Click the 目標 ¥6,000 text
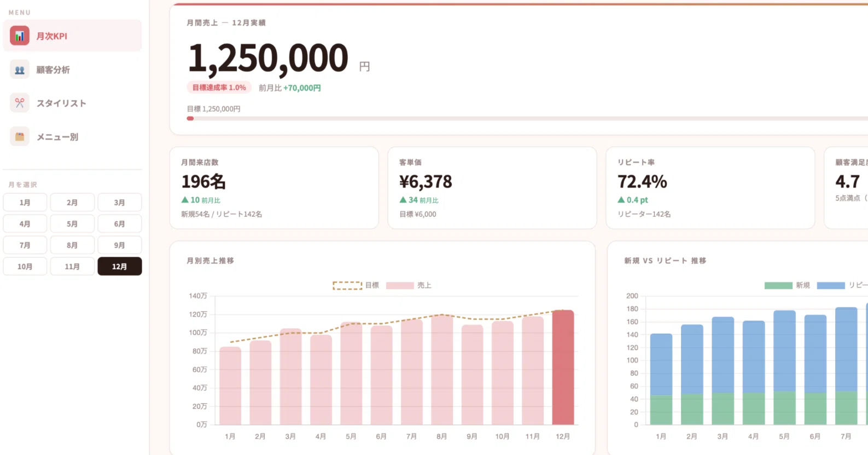This screenshot has width=868, height=455. coord(418,214)
